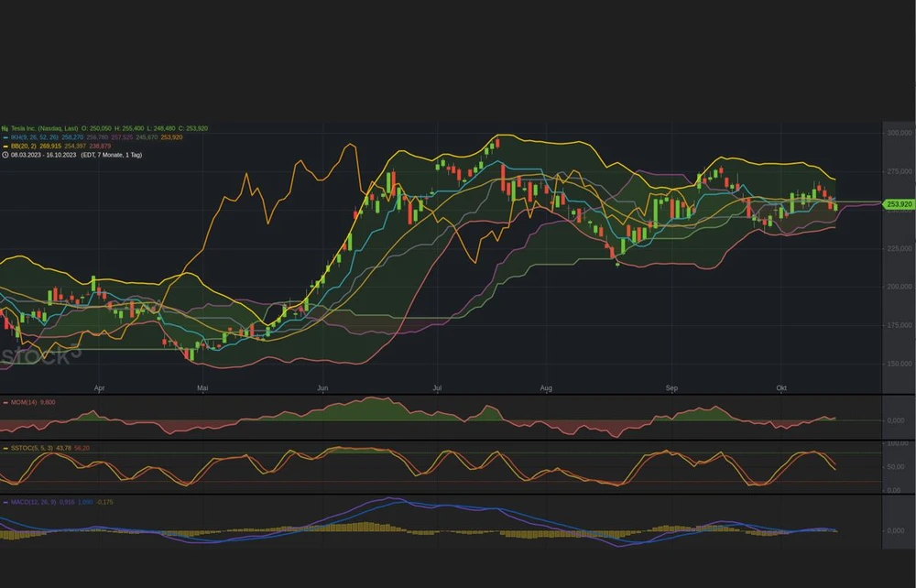Click the Sep month marker on time axis
The width and height of the screenshot is (916, 588).
pos(672,388)
